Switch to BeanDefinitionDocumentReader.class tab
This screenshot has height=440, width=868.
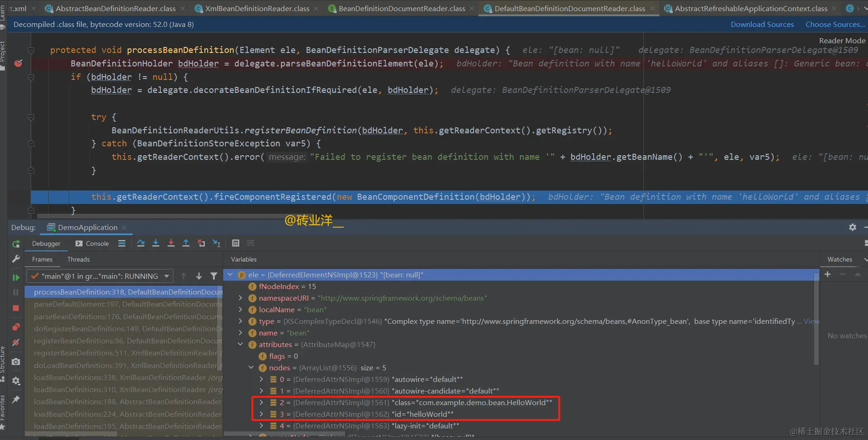402,8
